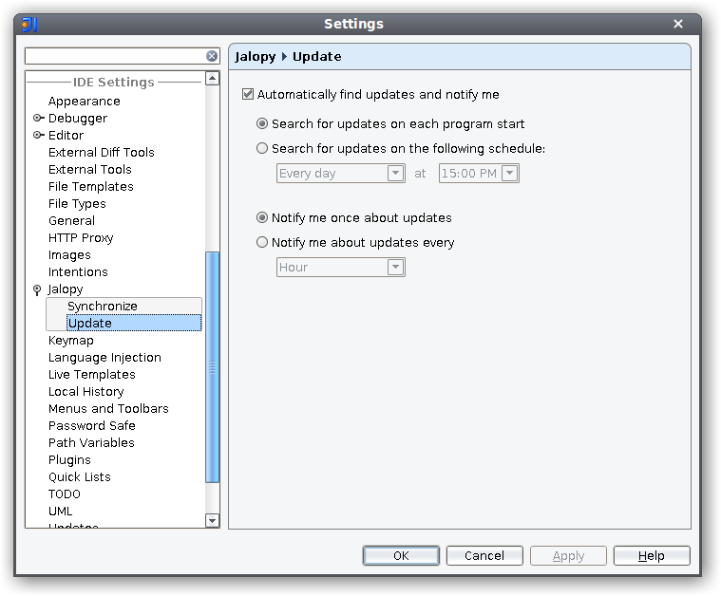Viewport: 721px width, 596px height.
Task: Open Help for settings
Action: 652,556
